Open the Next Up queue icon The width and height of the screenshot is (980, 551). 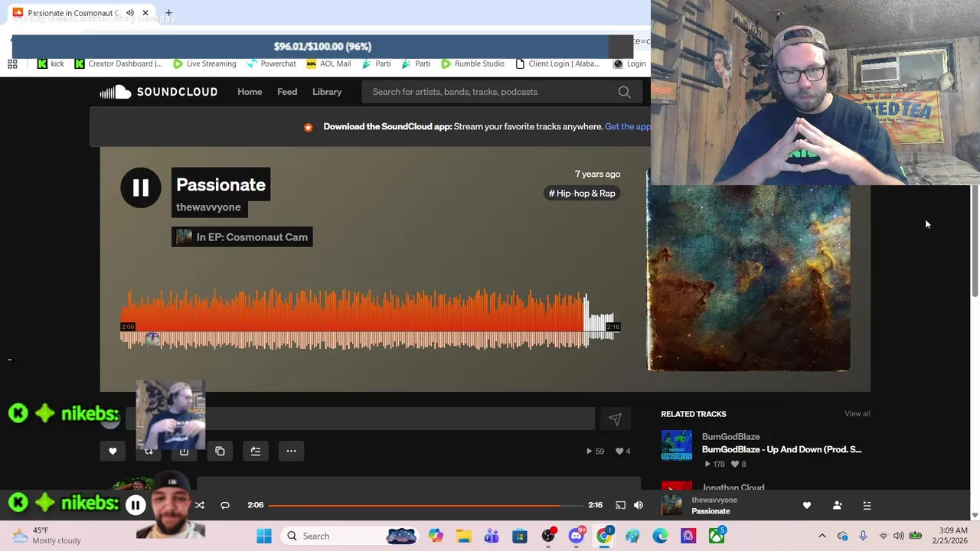point(867,505)
